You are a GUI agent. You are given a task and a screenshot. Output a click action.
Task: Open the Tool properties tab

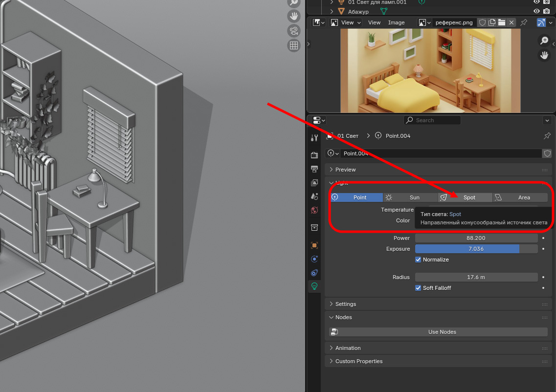[314, 138]
